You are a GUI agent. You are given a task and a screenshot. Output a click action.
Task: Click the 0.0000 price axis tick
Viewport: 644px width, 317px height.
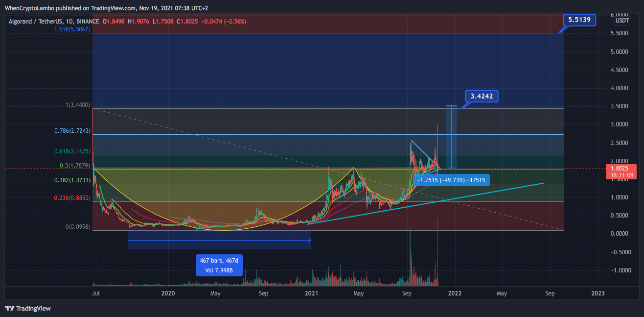tap(619, 234)
